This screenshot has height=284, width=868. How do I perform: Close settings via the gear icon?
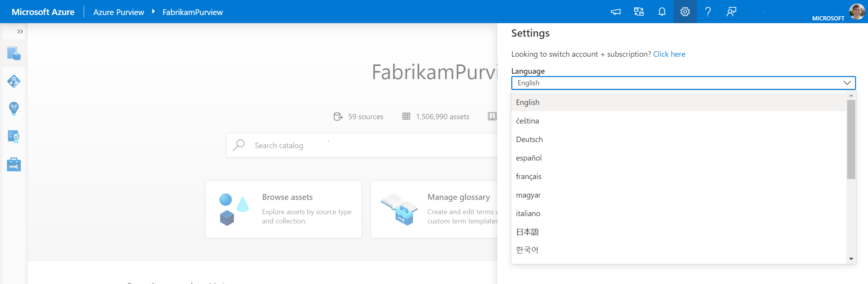pyautogui.click(x=685, y=12)
